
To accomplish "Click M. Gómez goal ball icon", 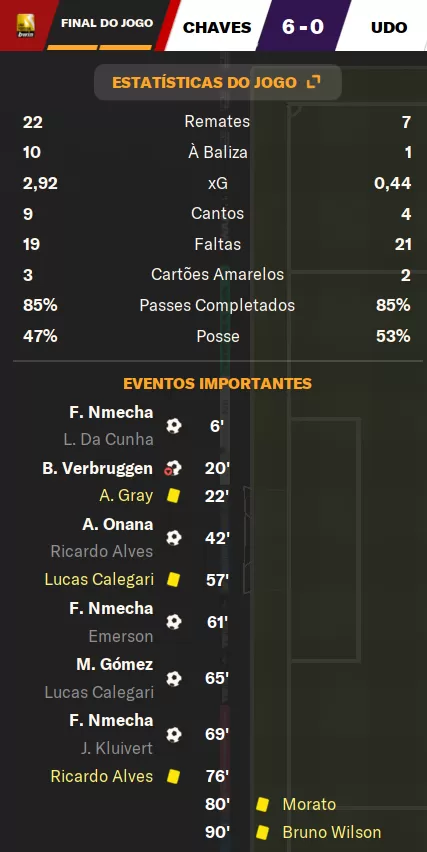I will 173,678.
